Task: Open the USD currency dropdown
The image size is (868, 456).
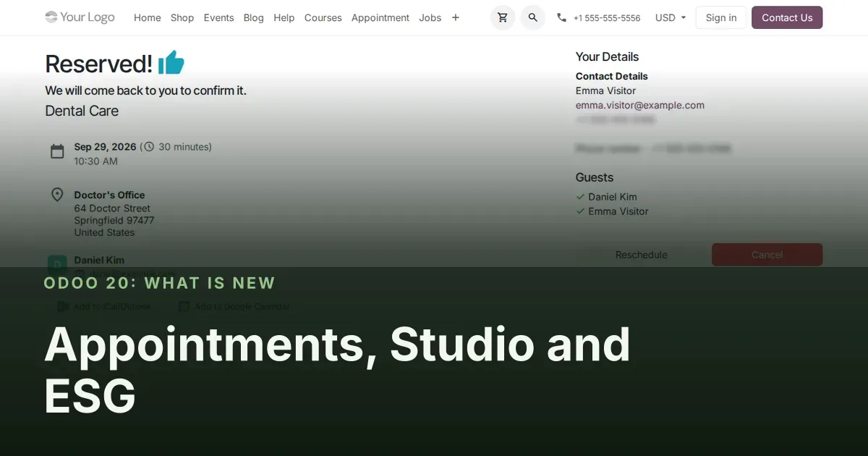Action: (x=671, y=17)
